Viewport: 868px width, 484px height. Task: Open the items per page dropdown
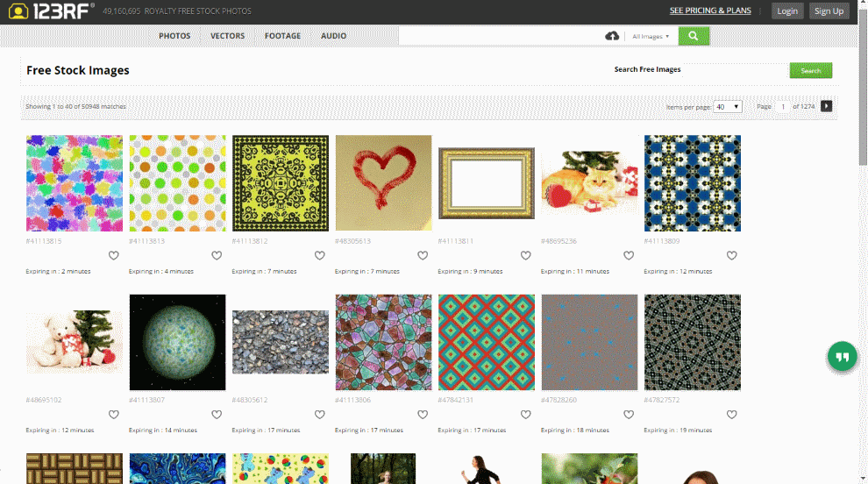click(x=728, y=106)
